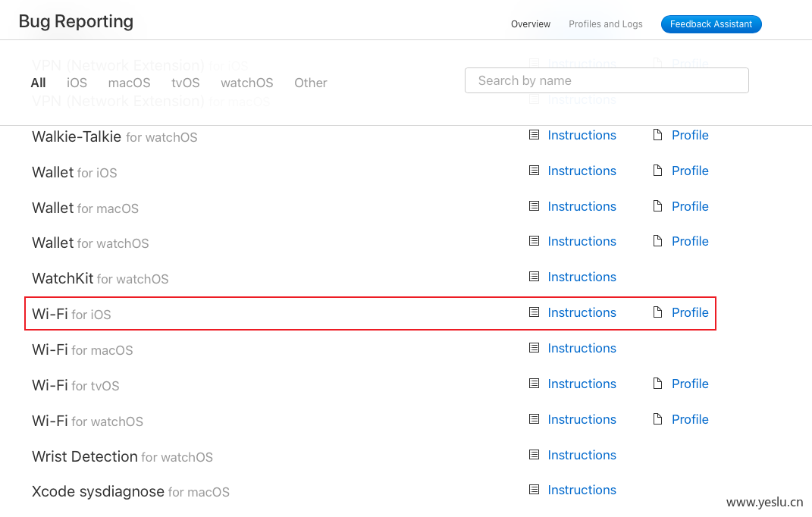Viewport: 812px width, 517px height.
Task: View the Instructions link for Wi-Fi for tvOS
Action: coord(582,384)
